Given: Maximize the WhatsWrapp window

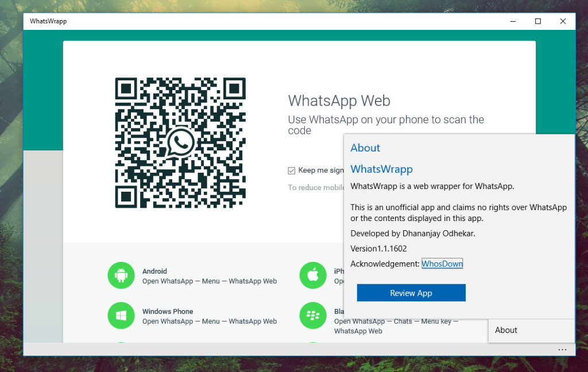Looking at the screenshot, I should [x=537, y=21].
